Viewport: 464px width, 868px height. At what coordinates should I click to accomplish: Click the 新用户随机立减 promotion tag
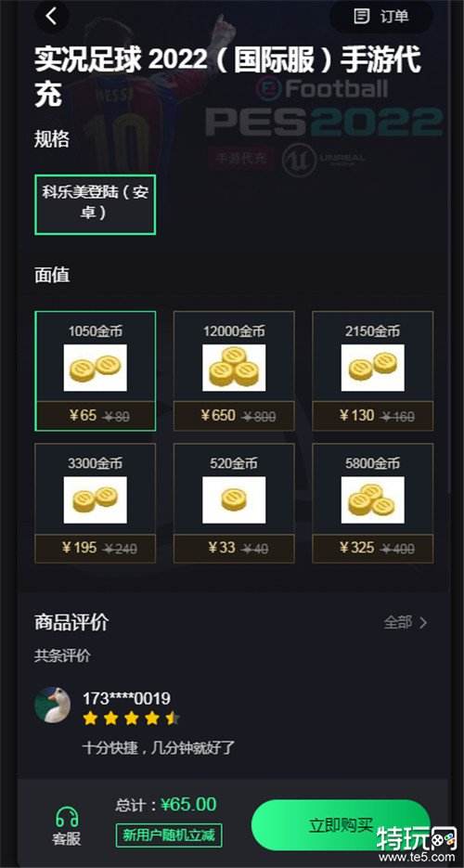point(169,836)
